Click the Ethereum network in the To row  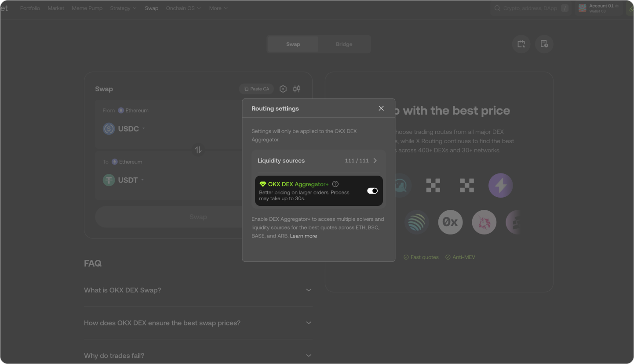pos(127,162)
